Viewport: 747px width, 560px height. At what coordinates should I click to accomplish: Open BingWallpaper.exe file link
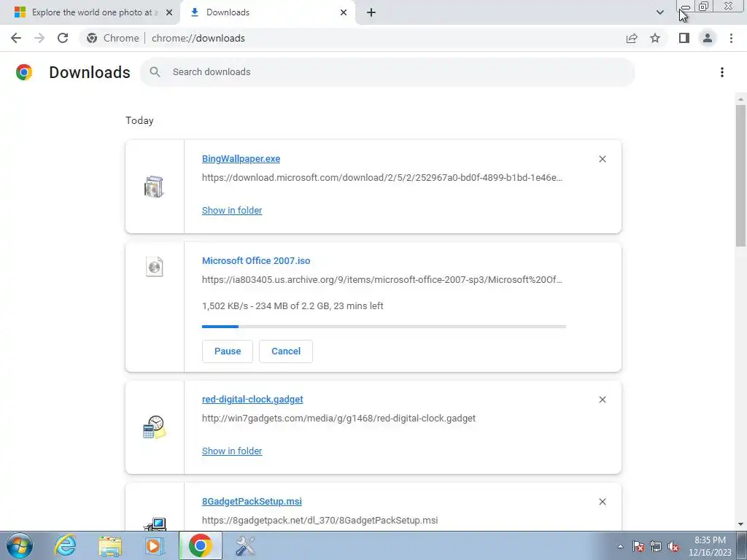click(x=241, y=159)
